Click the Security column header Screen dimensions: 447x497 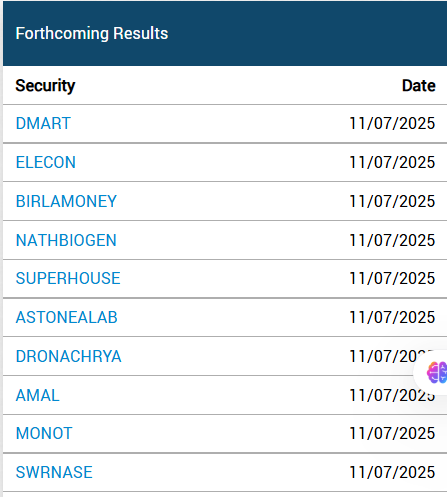tap(45, 86)
